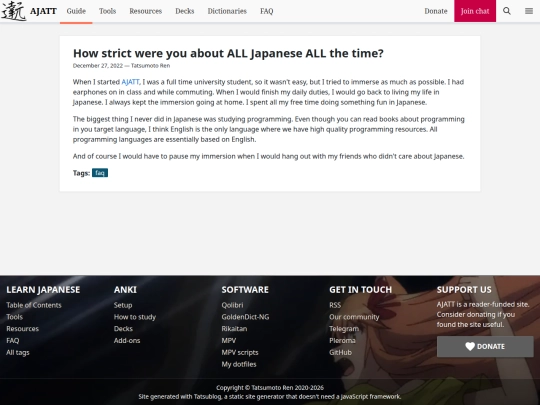
Task: Select the faq tag badge
Action: click(x=100, y=173)
